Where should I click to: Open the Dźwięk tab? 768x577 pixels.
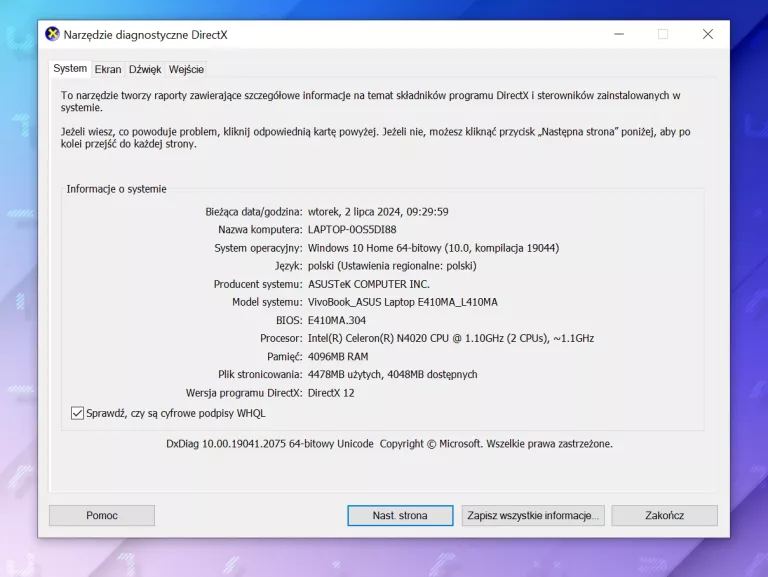pos(145,70)
